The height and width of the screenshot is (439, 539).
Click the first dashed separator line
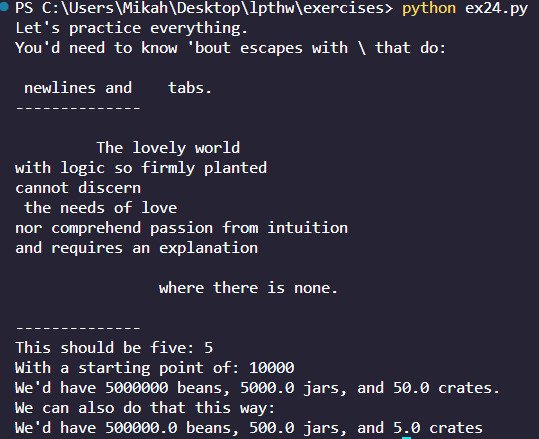point(78,108)
